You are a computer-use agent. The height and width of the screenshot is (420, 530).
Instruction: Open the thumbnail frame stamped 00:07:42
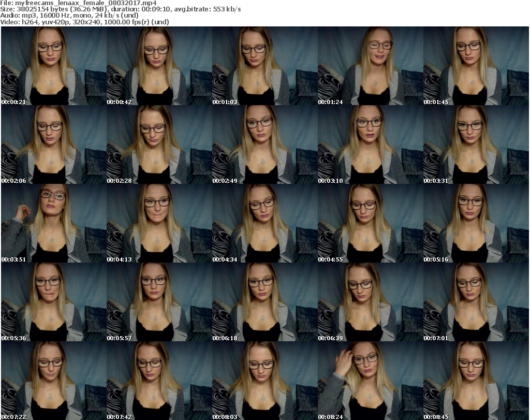pyautogui.click(x=159, y=381)
